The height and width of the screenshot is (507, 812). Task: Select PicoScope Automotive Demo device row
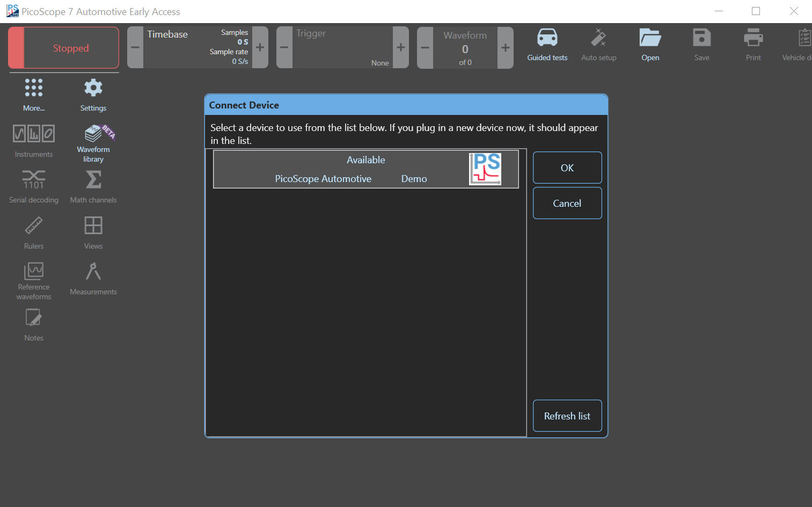[x=366, y=169]
